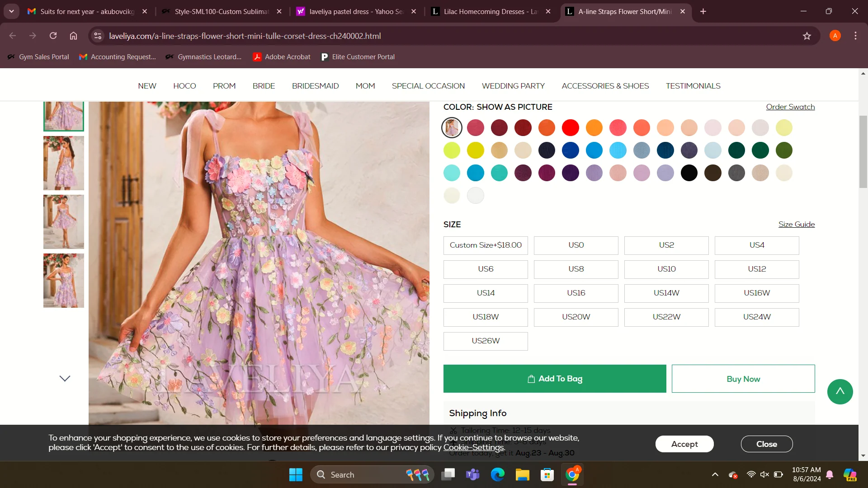Open Microsoft Edge from taskbar
The height and width of the screenshot is (488, 868).
coord(497,474)
